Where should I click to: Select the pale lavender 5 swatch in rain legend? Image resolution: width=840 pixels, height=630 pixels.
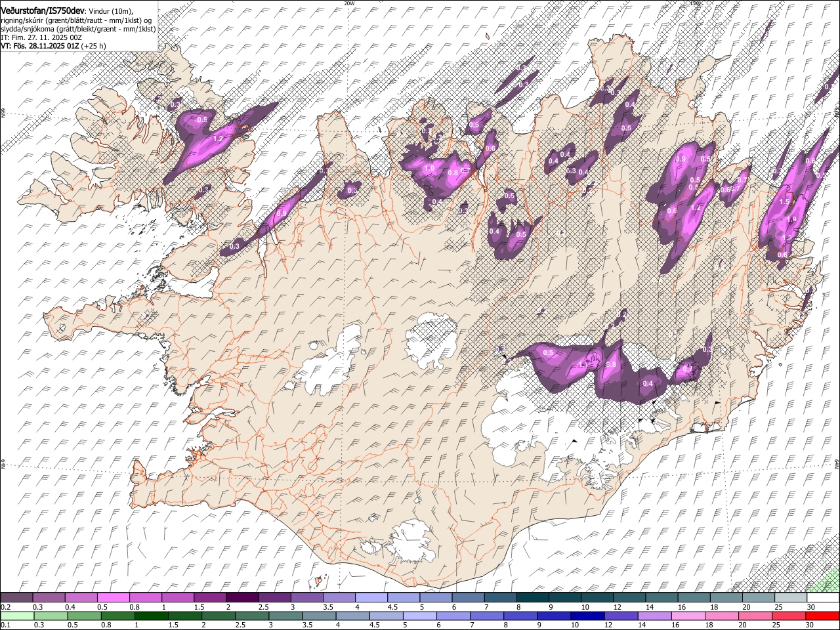[420, 616]
